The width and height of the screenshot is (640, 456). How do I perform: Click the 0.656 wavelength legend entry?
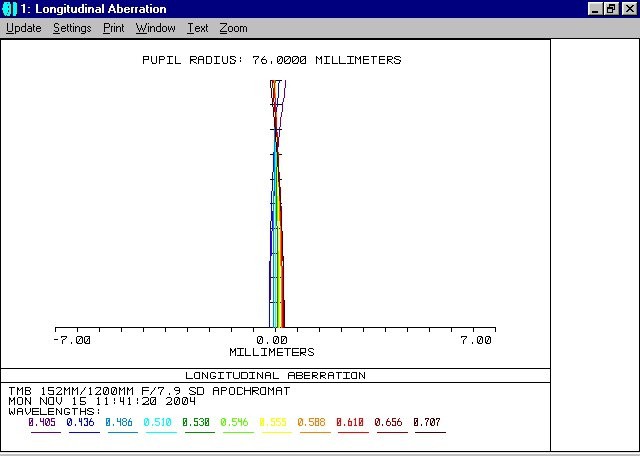coord(391,422)
